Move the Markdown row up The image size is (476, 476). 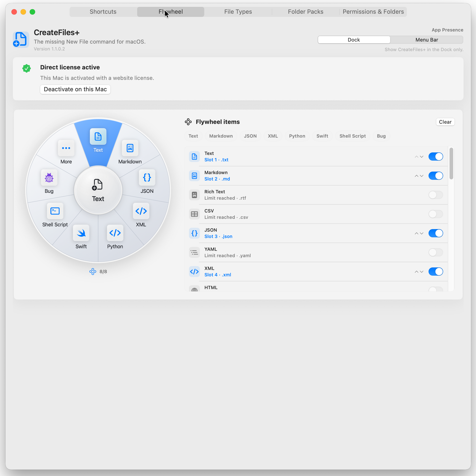click(416, 176)
